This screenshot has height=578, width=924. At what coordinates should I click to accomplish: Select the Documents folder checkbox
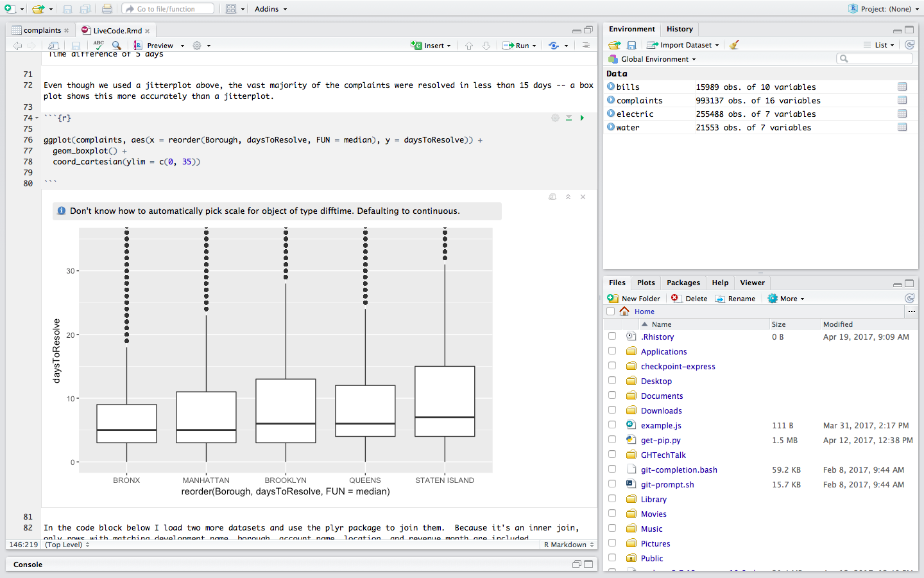[x=612, y=396]
